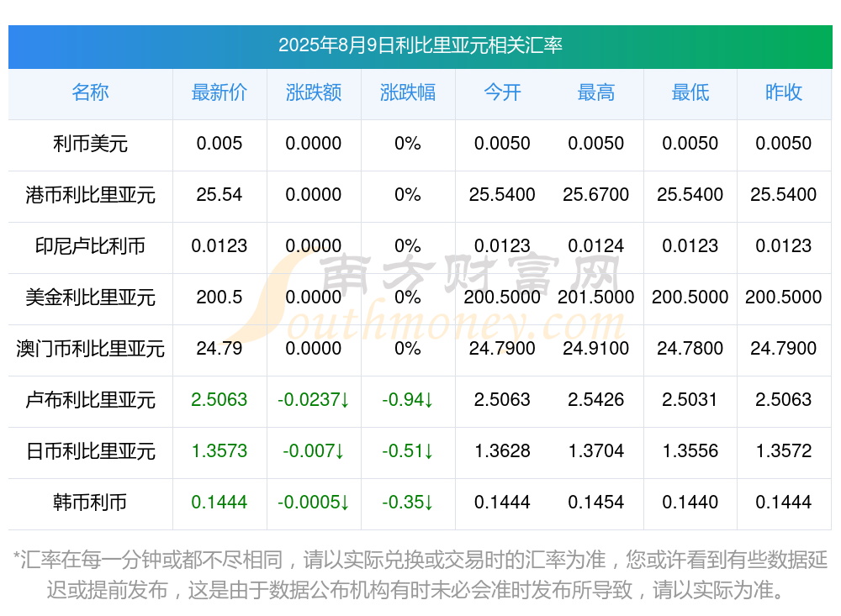The width and height of the screenshot is (841, 616).
Task: Click the high value 24.9100
Action: 596,349
